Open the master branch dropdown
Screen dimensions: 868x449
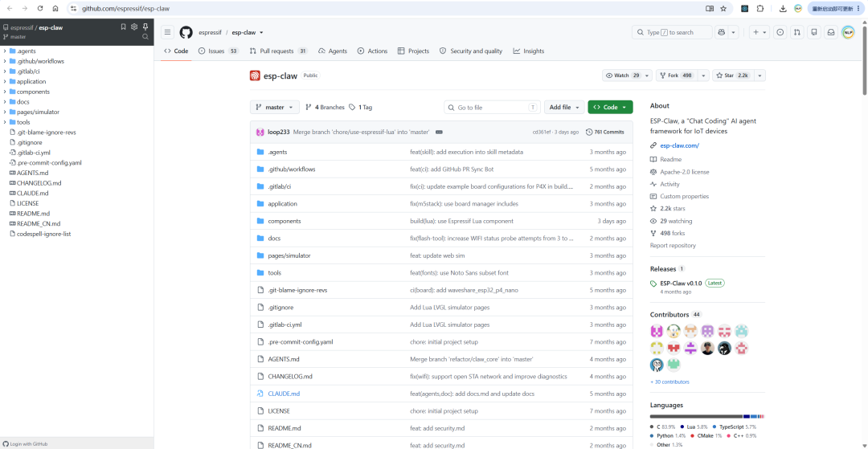click(275, 108)
